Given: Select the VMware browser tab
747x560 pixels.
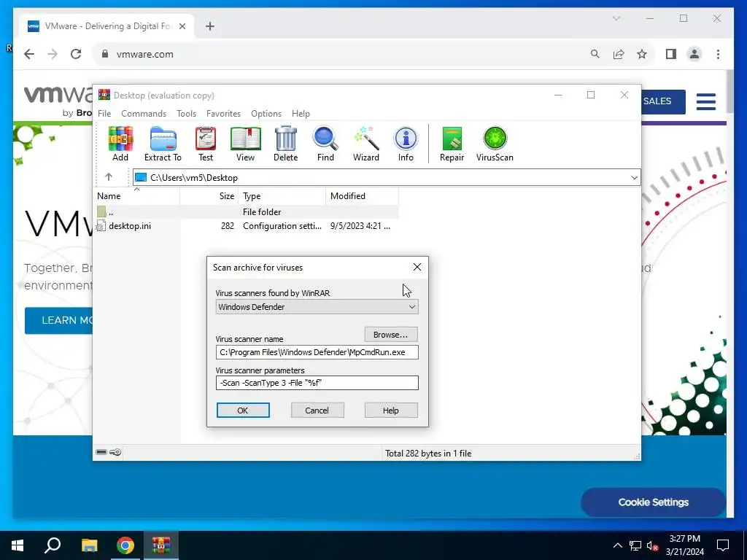Looking at the screenshot, I should tap(107, 26).
